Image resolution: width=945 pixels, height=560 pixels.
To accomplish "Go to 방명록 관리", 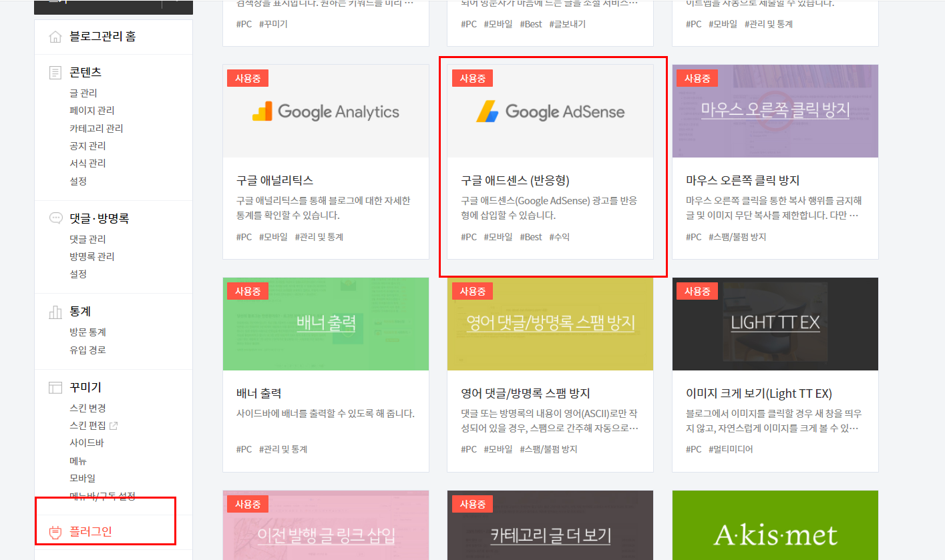I will (92, 256).
